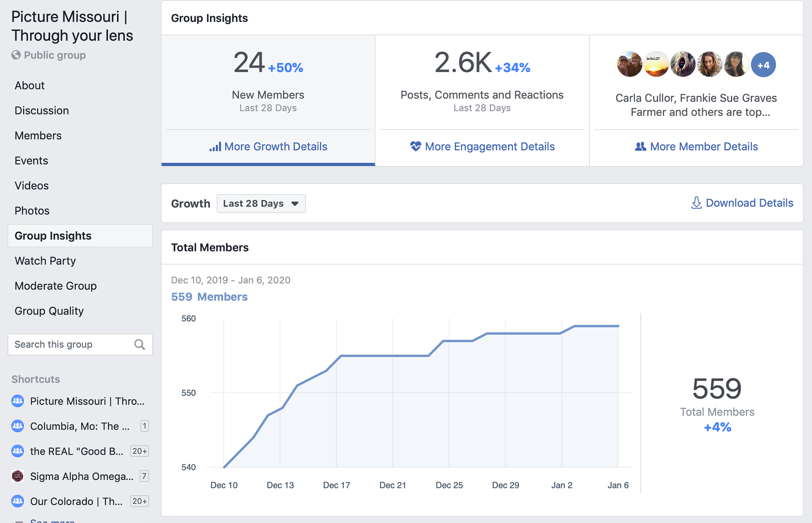Image resolution: width=812 pixels, height=523 pixels.
Task: Click Our Colorado shortcut group icon
Action: pyautogui.click(x=18, y=501)
